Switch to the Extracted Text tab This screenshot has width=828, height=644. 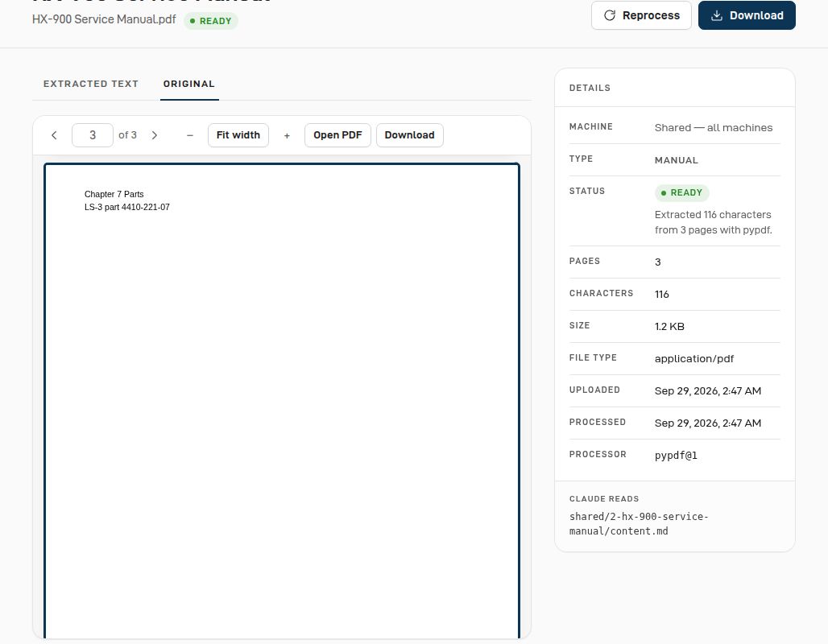(91, 84)
